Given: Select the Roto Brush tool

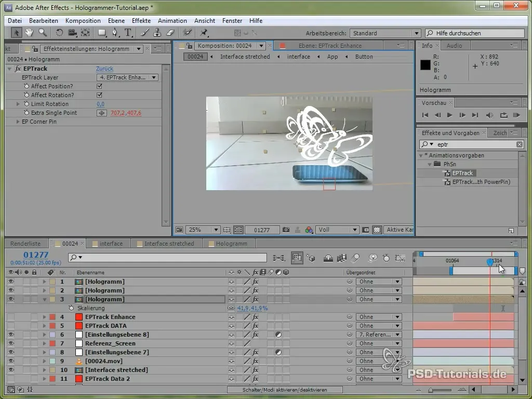Looking at the screenshot, I should point(187,33).
